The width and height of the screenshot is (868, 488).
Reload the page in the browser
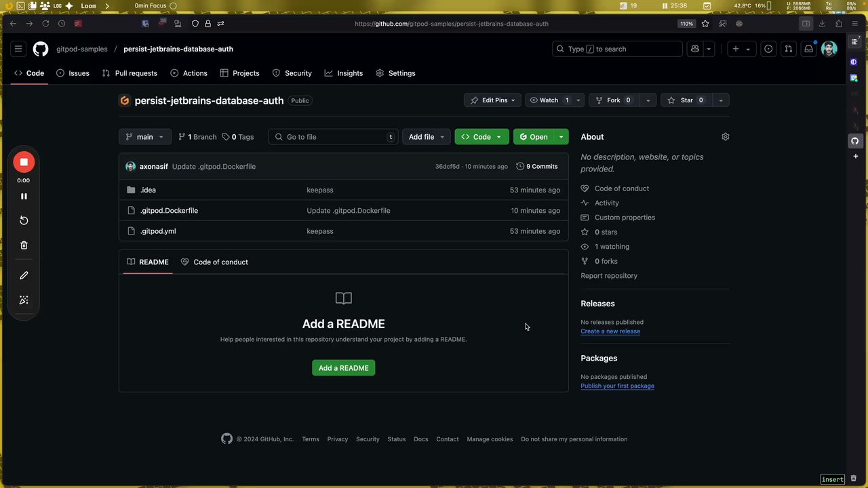point(45,24)
